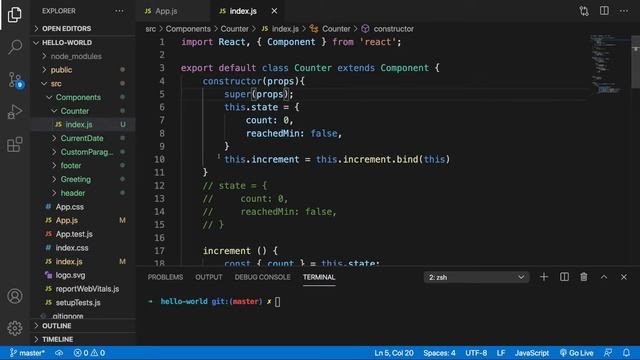Open index.css in the file tree

83,248
